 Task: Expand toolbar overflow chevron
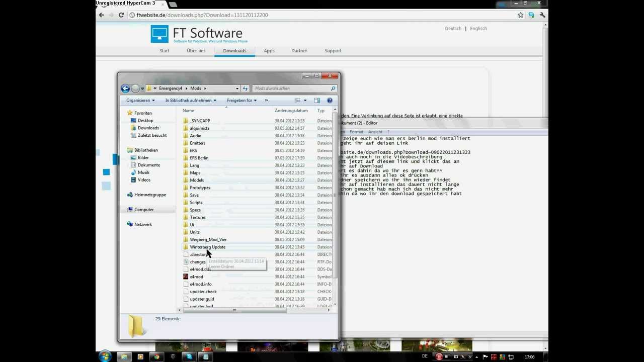point(266,101)
